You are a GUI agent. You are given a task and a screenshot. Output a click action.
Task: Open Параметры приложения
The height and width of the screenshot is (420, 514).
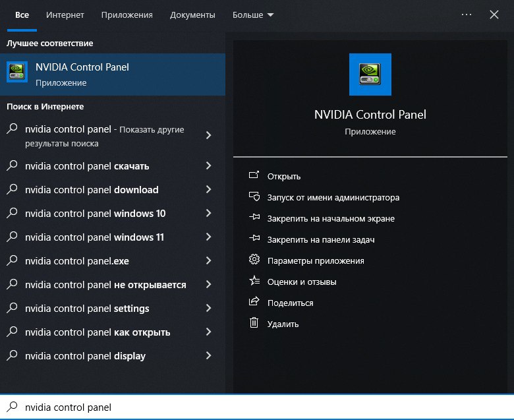pos(316,260)
